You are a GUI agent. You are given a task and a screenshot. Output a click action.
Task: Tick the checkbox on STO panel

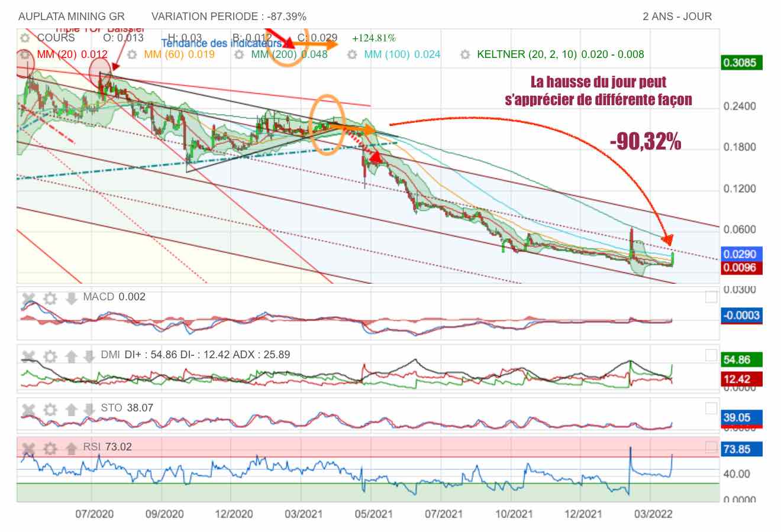click(711, 408)
